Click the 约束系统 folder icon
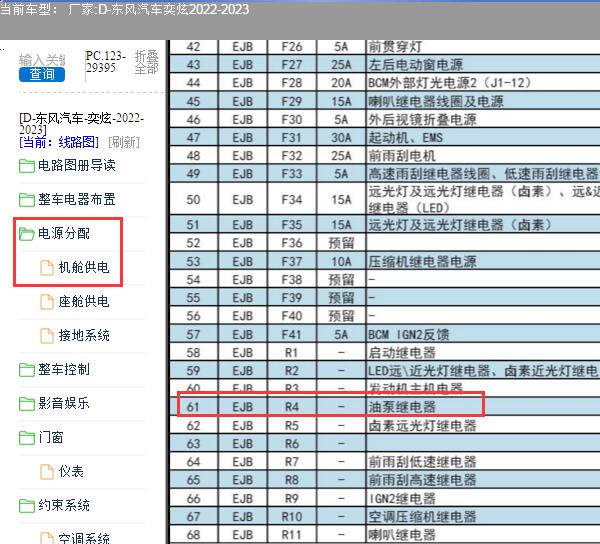This screenshot has height=544, width=600. pos(27,506)
